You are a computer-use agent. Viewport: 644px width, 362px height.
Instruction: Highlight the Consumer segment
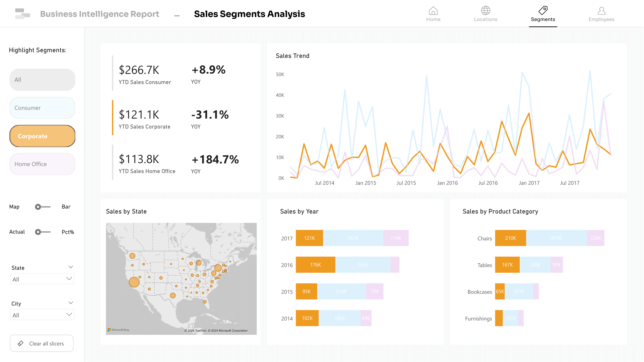[x=42, y=108]
